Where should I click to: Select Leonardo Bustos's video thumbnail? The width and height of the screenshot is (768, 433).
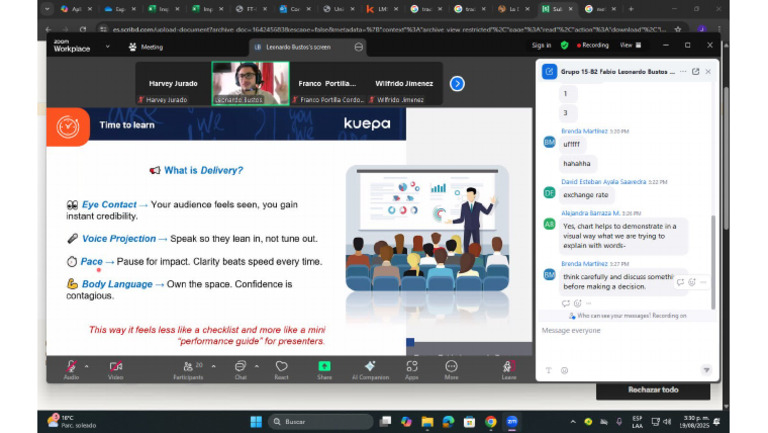[x=250, y=83]
